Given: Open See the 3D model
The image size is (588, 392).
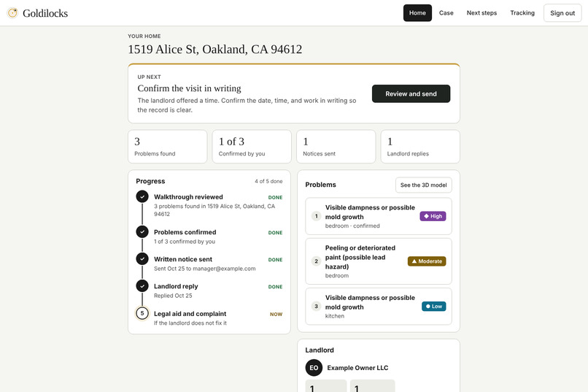Looking at the screenshot, I should pyautogui.click(x=423, y=185).
